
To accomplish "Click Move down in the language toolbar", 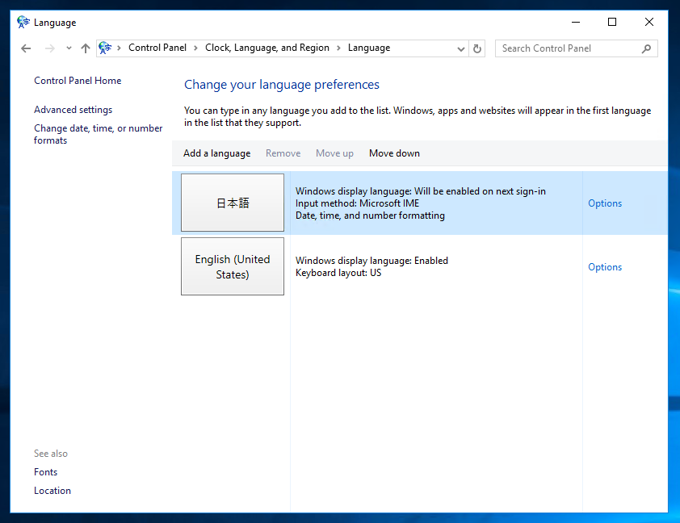I will (395, 154).
